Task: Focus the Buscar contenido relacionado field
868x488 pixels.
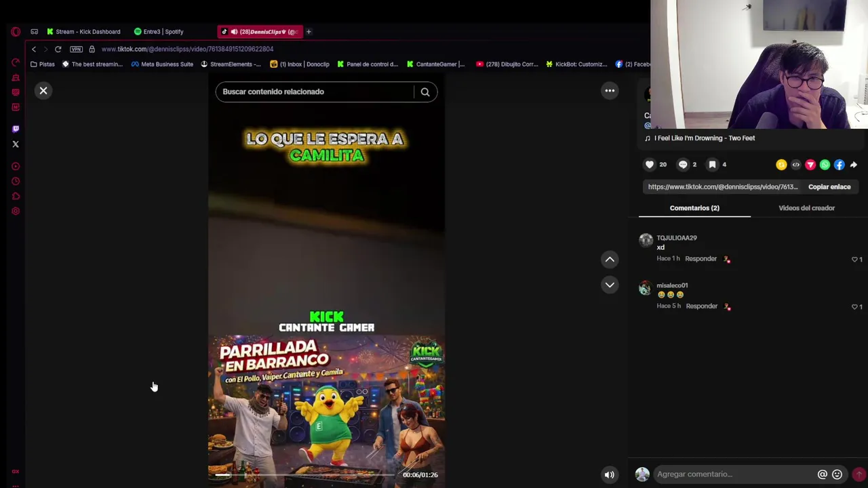Action: [x=315, y=92]
